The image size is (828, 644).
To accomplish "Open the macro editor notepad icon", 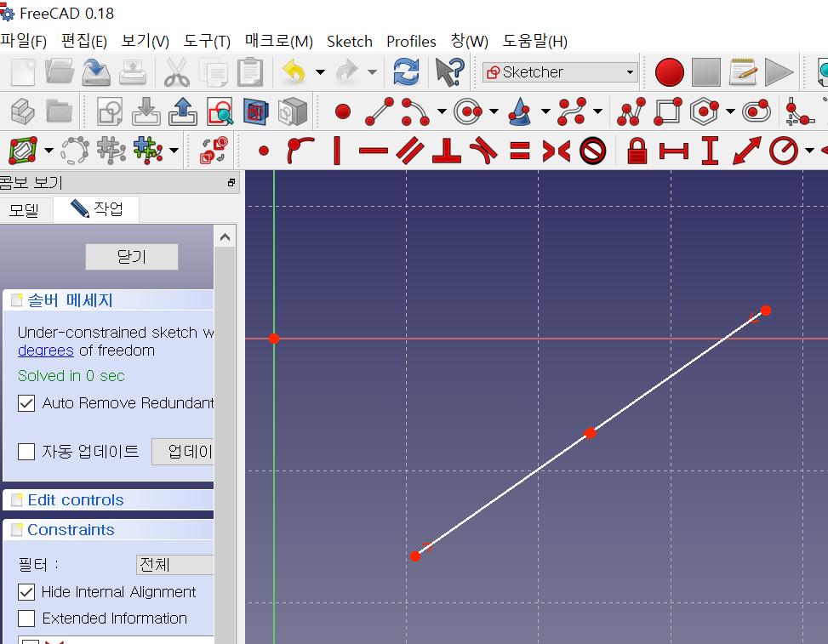I will 743,71.
